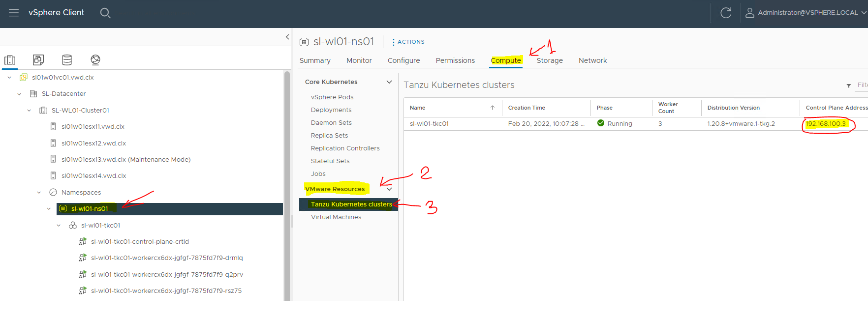
Task: Switch to Networking inventory view
Action: point(95,60)
